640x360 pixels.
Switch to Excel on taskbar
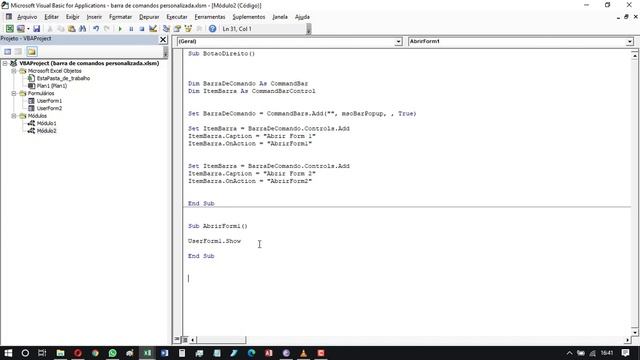point(147,353)
